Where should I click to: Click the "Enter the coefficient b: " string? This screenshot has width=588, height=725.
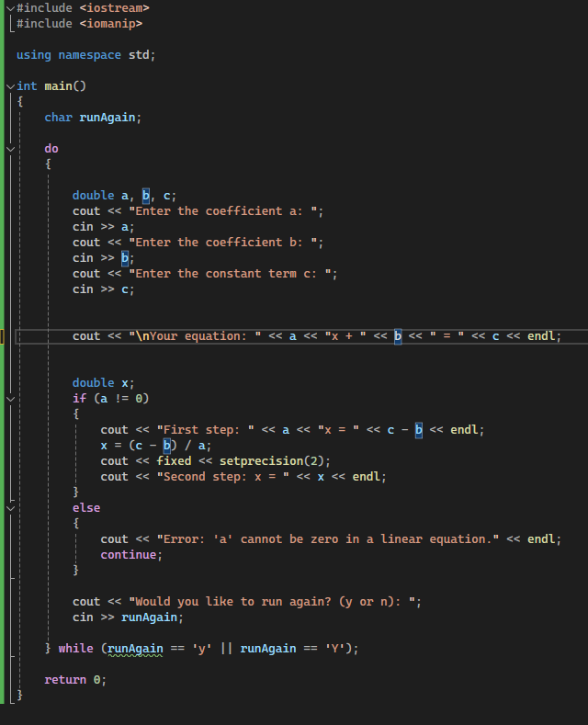click(x=223, y=243)
